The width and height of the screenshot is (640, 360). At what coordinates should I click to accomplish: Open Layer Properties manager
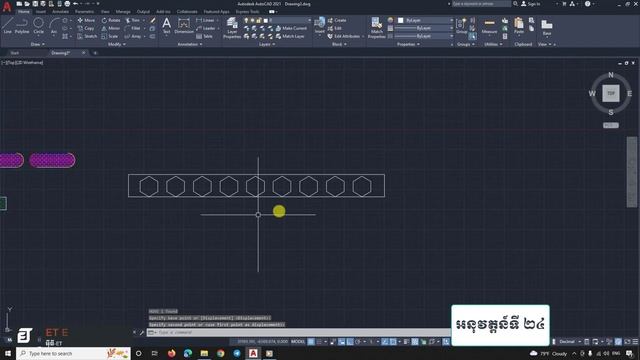232,28
